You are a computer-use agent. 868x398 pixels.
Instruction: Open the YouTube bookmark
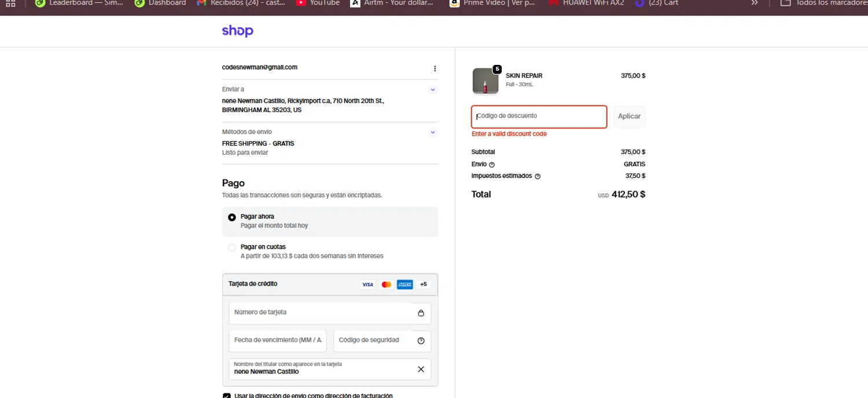pyautogui.click(x=318, y=3)
